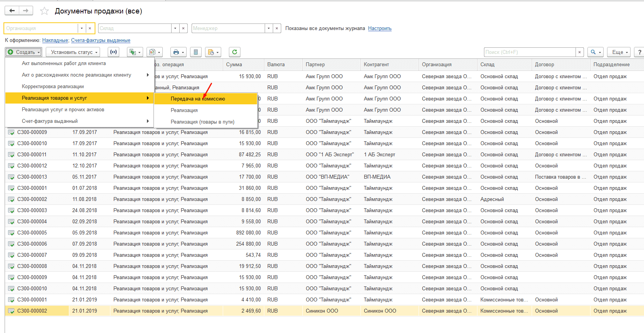Open the print icon menu
This screenshot has width=644, height=333.
click(x=179, y=52)
